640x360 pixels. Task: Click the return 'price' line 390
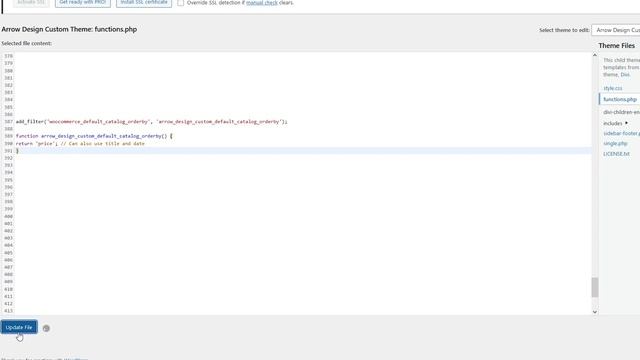tap(80, 144)
